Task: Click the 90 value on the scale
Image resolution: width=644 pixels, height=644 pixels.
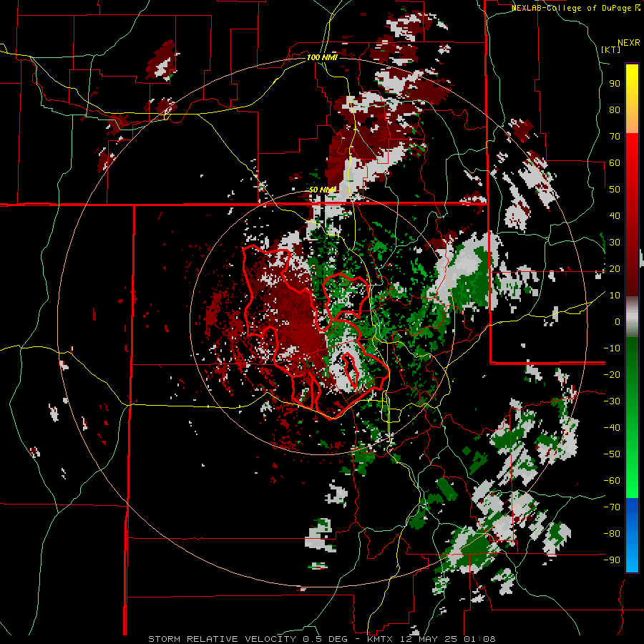Action: coord(615,84)
